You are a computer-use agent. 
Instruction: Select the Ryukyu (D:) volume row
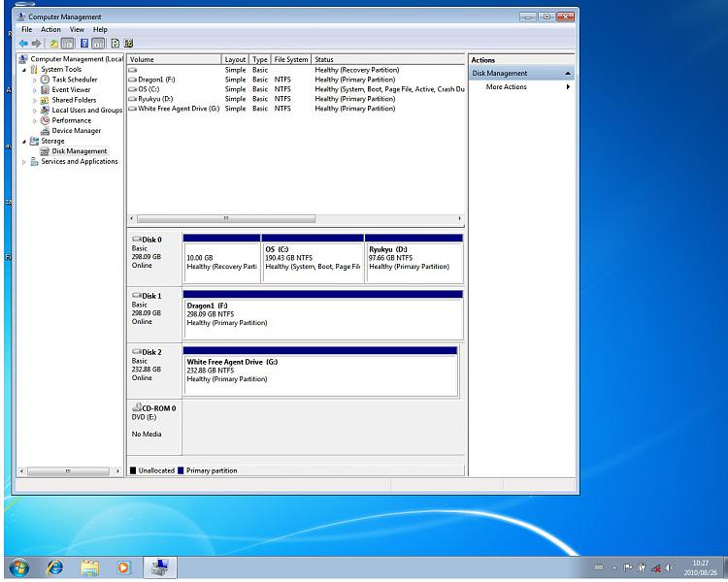[296, 99]
